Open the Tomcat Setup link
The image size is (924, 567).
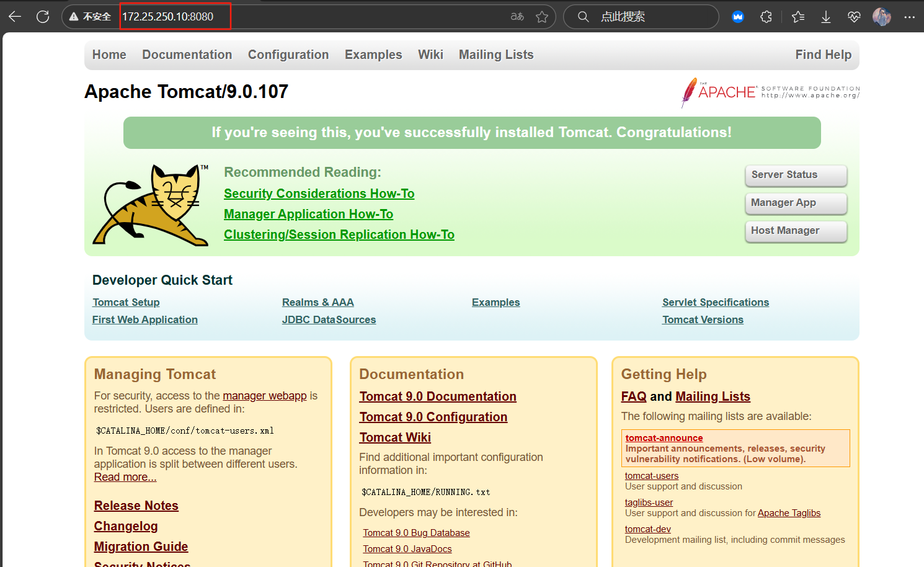tap(126, 302)
